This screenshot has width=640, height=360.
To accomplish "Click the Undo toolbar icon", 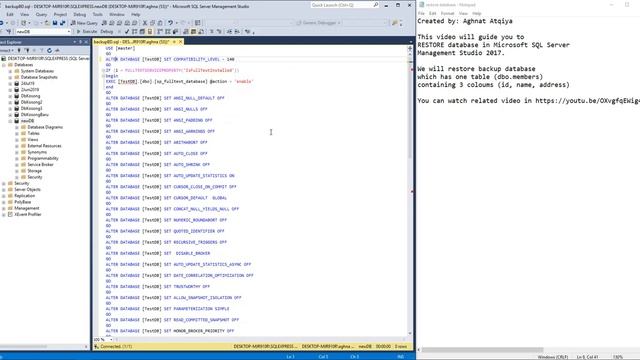I will pyautogui.click(x=170, y=23).
